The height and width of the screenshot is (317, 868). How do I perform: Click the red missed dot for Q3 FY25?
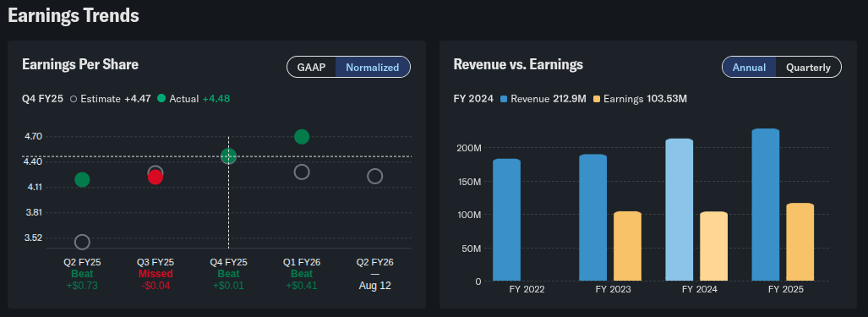155,177
